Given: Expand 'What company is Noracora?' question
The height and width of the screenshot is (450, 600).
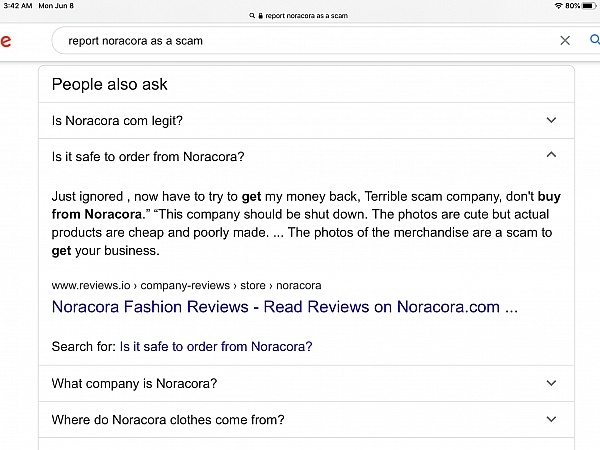Looking at the screenshot, I should pyautogui.click(x=306, y=383).
